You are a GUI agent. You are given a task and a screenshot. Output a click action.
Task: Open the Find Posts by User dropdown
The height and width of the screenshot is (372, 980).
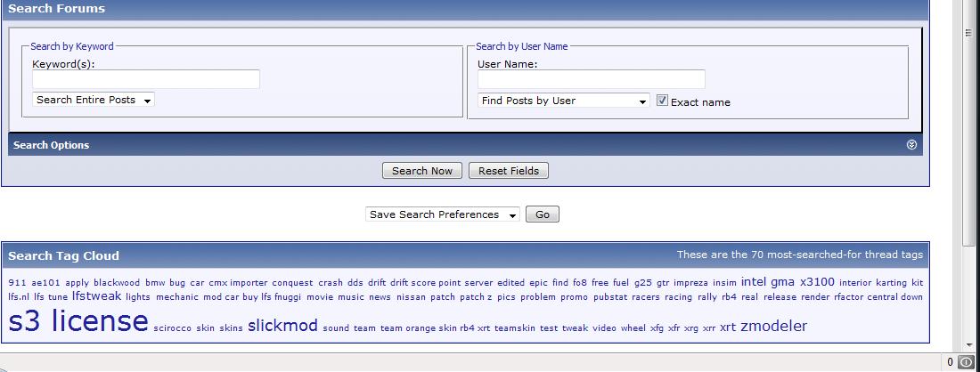564,101
